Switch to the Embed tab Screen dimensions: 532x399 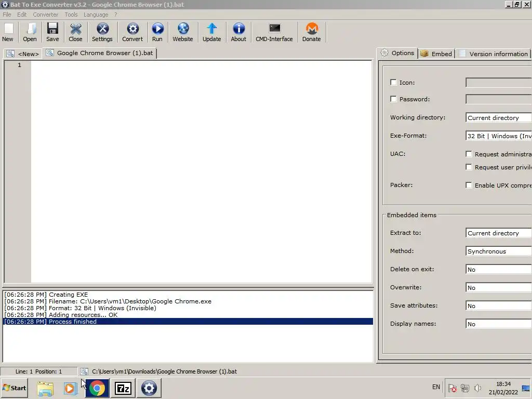436,54
